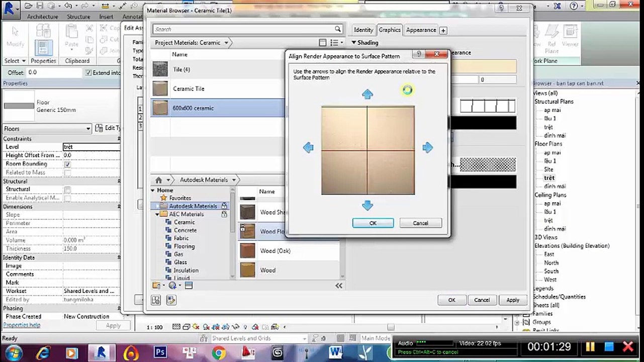Open the Architecture ribbon tab
Viewport: 644px width, 362px height.
[x=43, y=17]
